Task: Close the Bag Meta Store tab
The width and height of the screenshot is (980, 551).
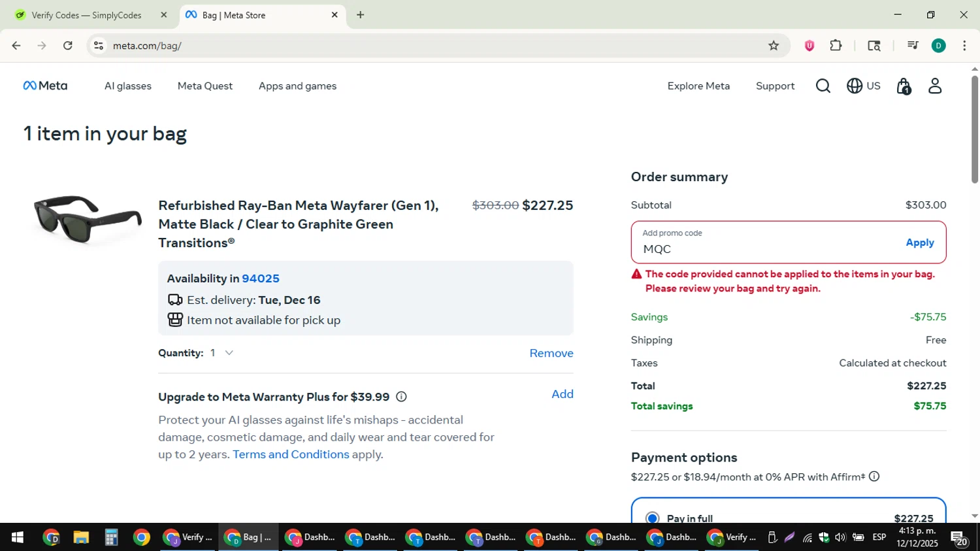Action: 335,14
